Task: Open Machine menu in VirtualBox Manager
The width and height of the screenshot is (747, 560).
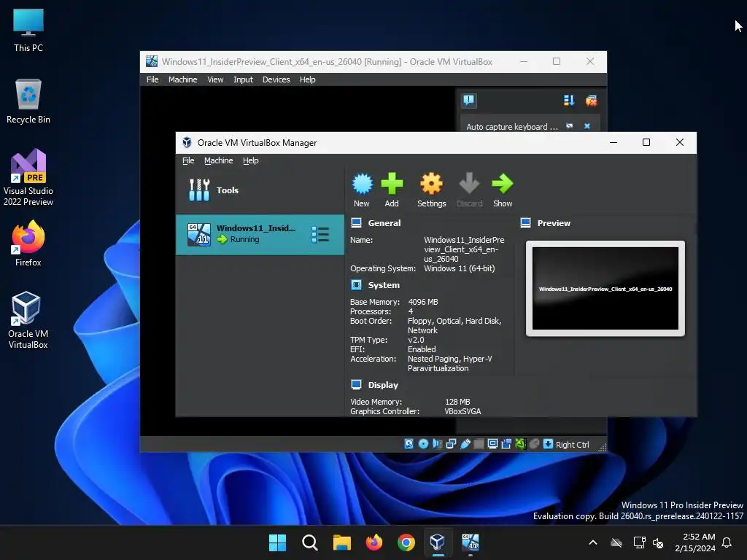Action: tap(218, 160)
